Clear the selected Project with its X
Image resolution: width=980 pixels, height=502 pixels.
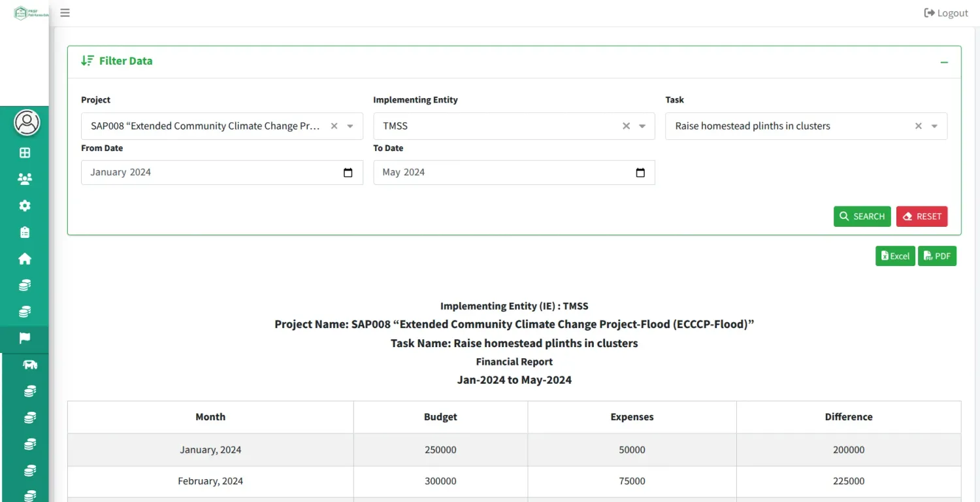pos(334,126)
